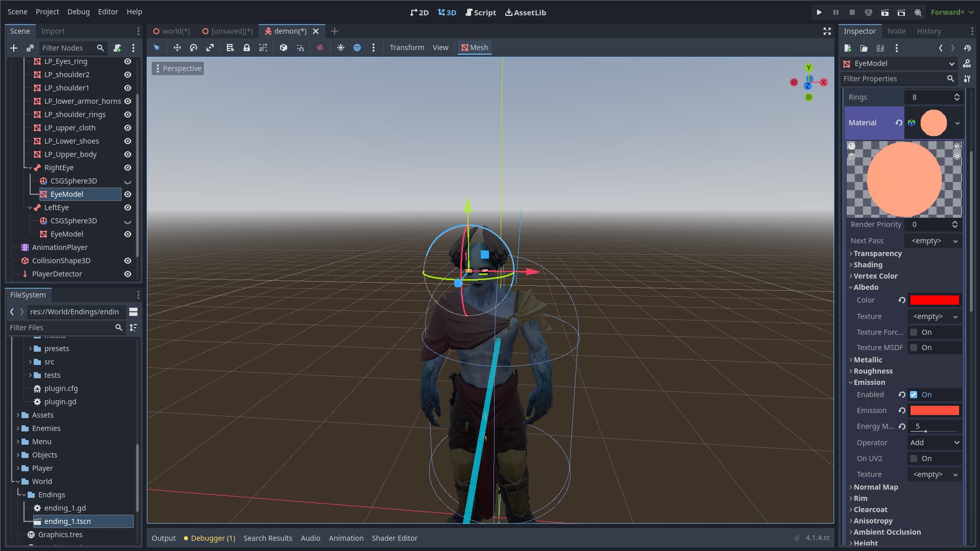The width and height of the screenshot is (980, 551).
Task: Switch to the Node tab in Inspector dock
Action: pyautogui.click(x=896, y=31)
